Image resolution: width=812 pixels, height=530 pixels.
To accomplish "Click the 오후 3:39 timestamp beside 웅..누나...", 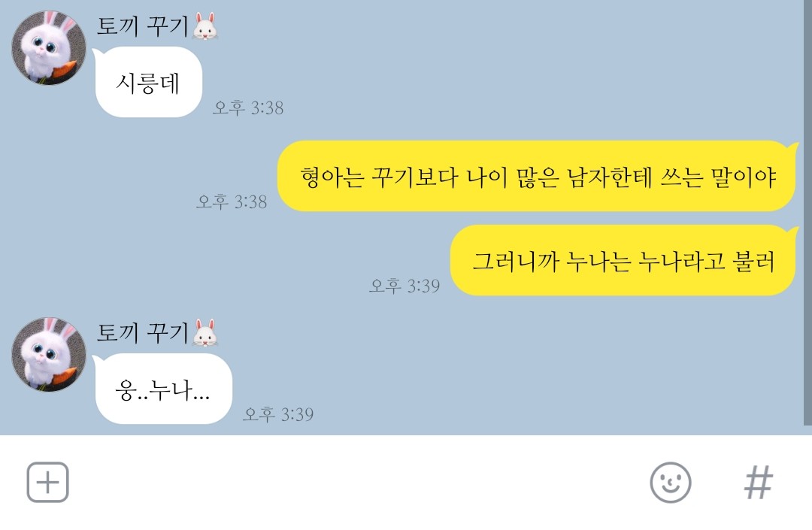I will pos(278,414).
